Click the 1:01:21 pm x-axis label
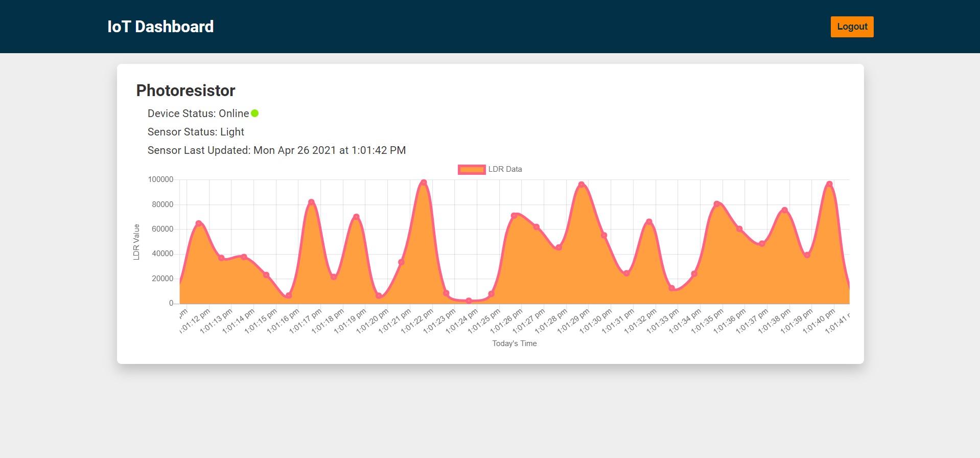The width and height of the screenshot is (980, 458). point(394,321)
